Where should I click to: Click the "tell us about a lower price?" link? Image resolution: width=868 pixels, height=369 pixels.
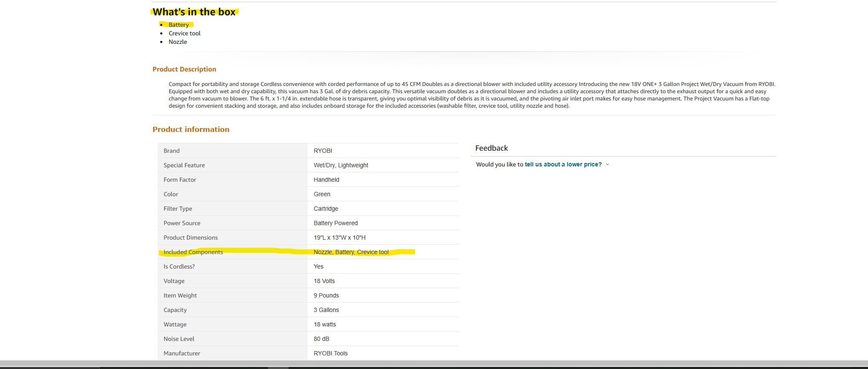point(563,164)
